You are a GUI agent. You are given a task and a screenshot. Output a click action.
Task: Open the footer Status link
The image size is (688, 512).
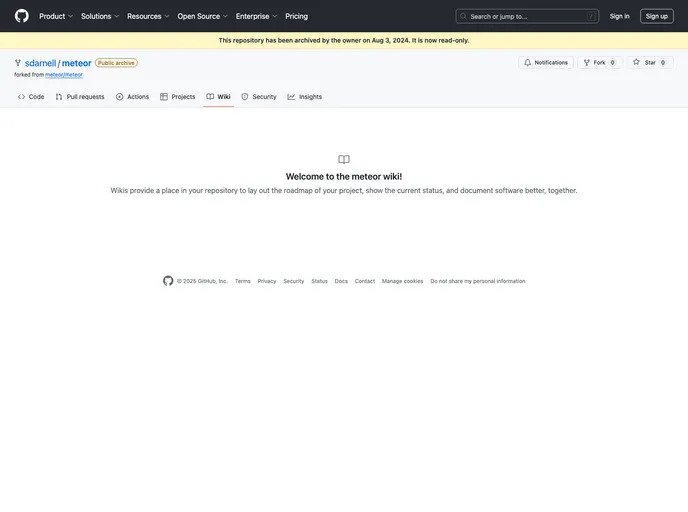pyautogui.click(x=319, y=281)
